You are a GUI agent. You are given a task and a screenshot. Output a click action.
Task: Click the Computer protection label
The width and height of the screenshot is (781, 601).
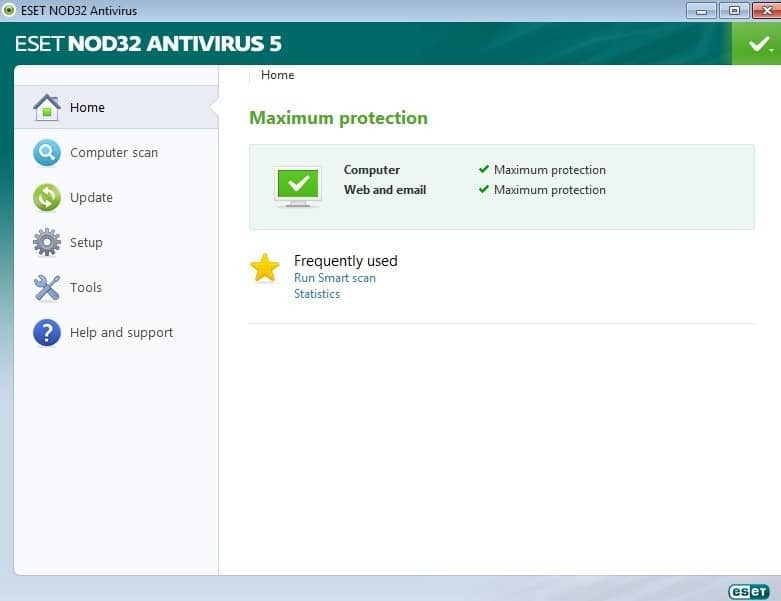coord(372,170)
